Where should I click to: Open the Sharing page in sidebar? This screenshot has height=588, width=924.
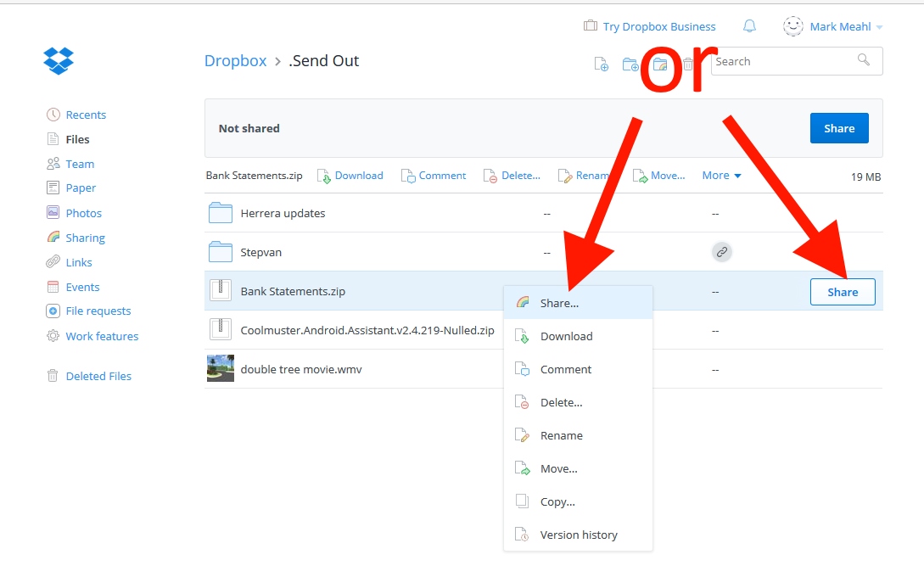(76, 238)
